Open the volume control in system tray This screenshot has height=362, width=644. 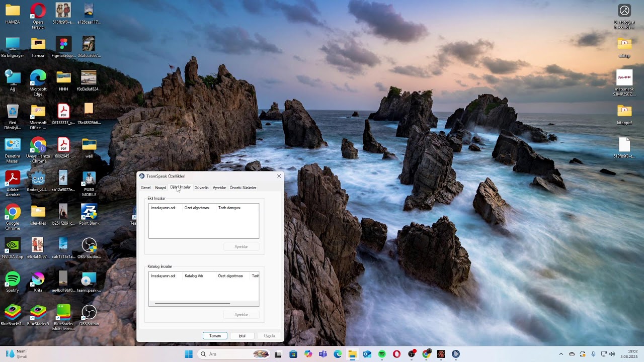[x=612, y=354]
